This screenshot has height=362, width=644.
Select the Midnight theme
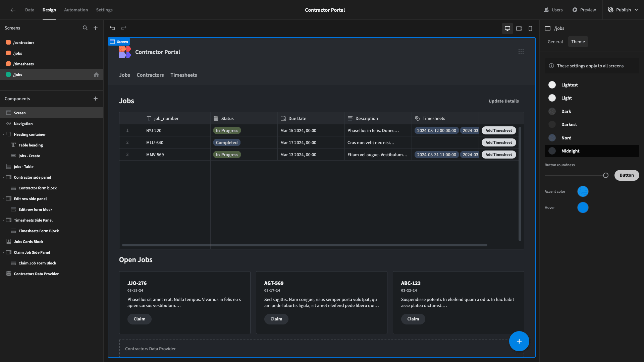[592, 151]
